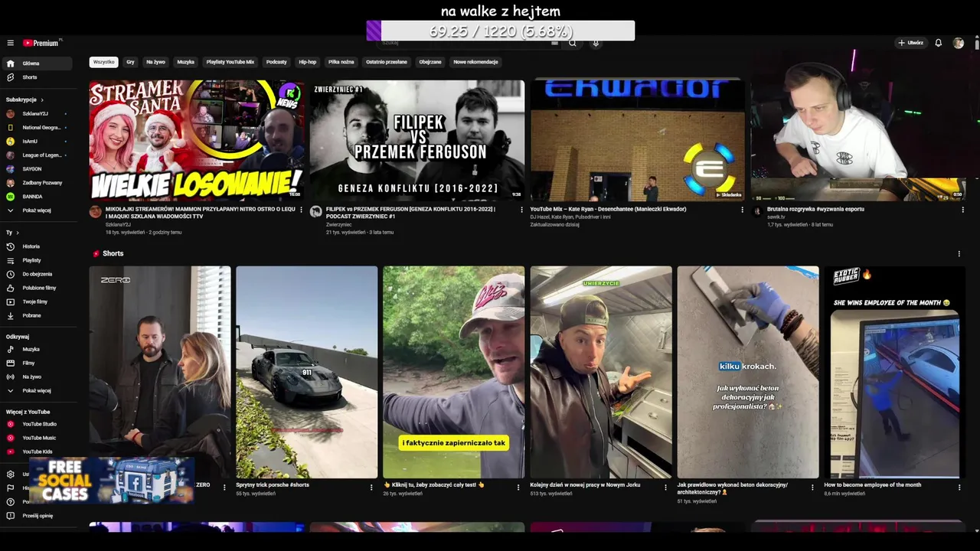Open Polubione filmy liked videos

click(38, 288)
